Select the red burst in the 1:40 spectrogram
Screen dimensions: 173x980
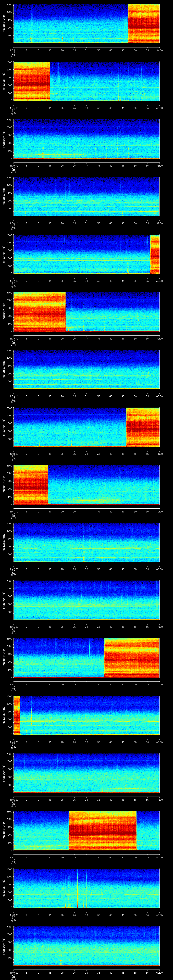tap(143, 427)
